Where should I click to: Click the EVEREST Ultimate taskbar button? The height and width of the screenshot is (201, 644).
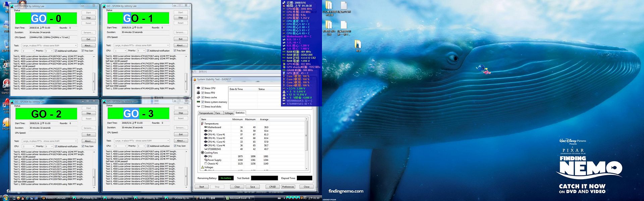pyautogui.click(x=55, y=198)
